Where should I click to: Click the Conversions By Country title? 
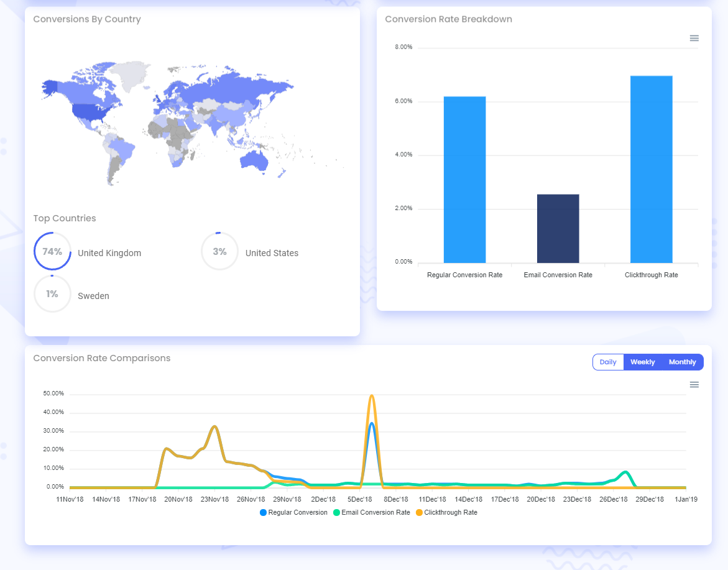pos(87,19)
